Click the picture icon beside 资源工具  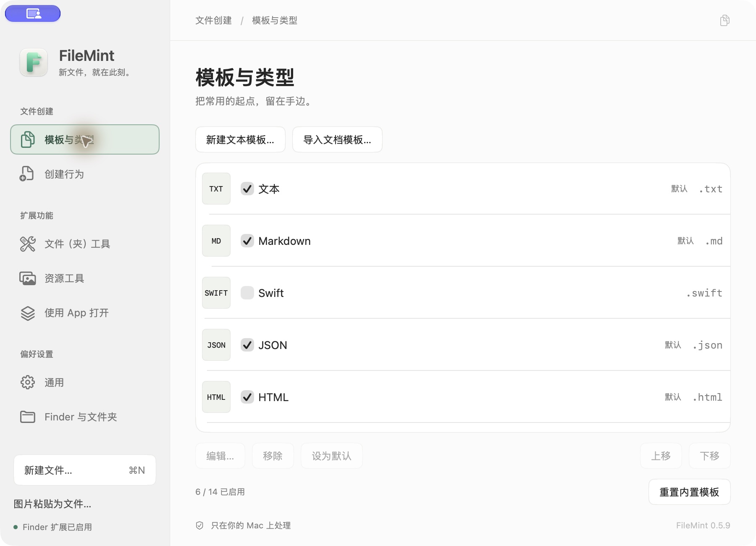tap(28, 278)
